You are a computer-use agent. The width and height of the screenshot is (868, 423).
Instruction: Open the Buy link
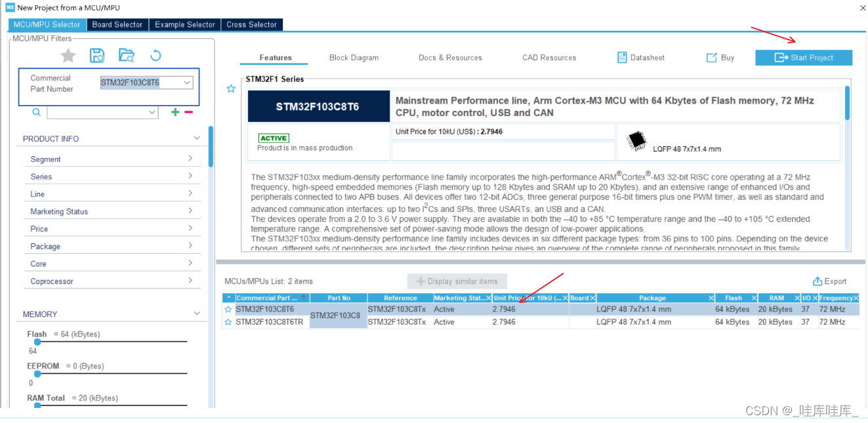(x=720, y=58)
